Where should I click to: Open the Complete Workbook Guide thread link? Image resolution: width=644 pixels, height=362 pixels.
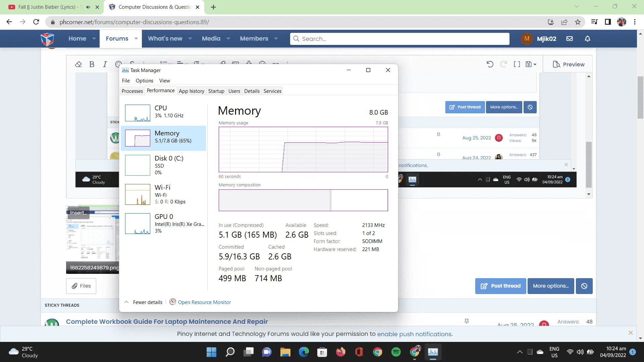[167, 321]
